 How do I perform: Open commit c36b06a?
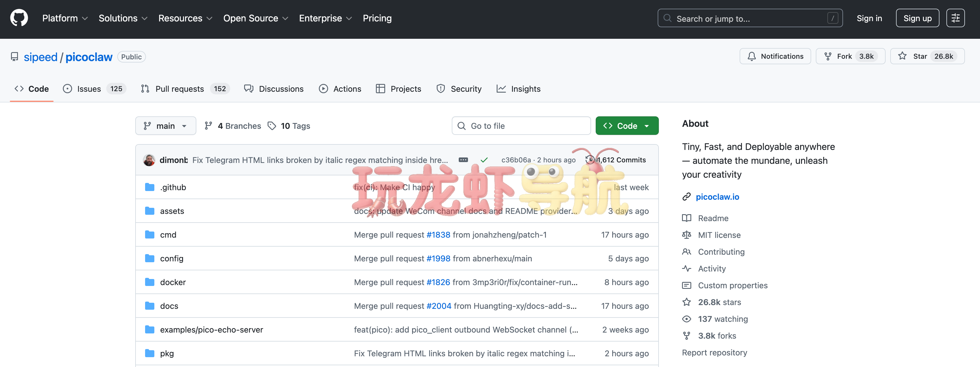click(516, 160)
